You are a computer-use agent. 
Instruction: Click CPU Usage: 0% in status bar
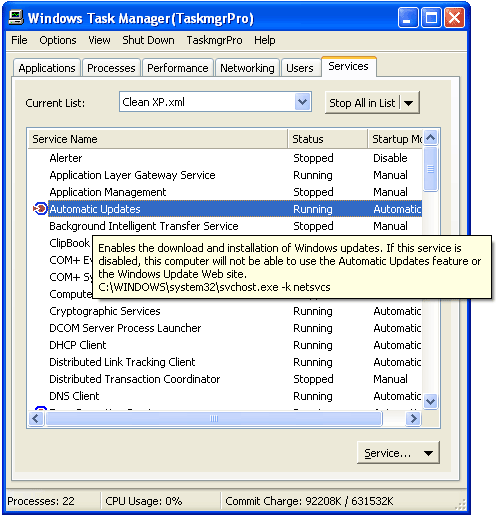click(144, 501)
